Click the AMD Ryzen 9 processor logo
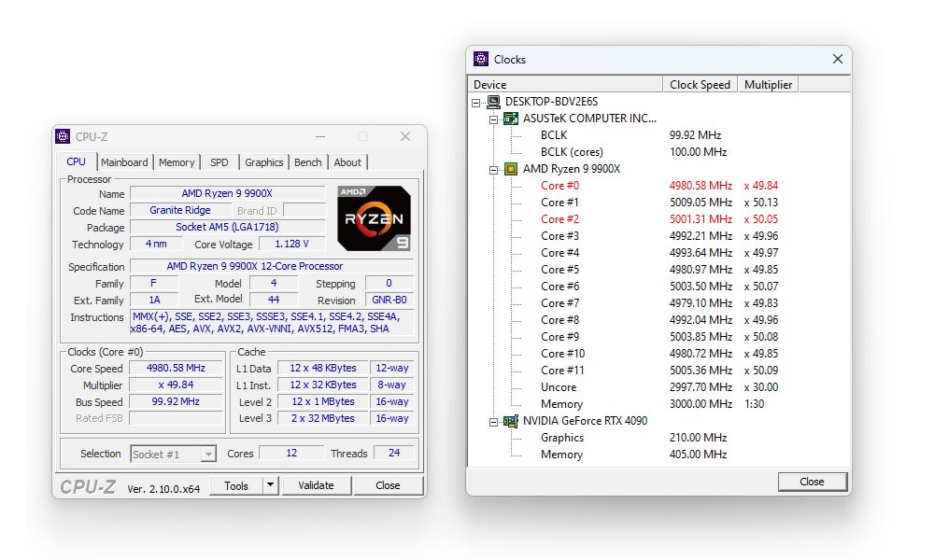The height and width of the screenshot is (560, 934). pos(375,217)
